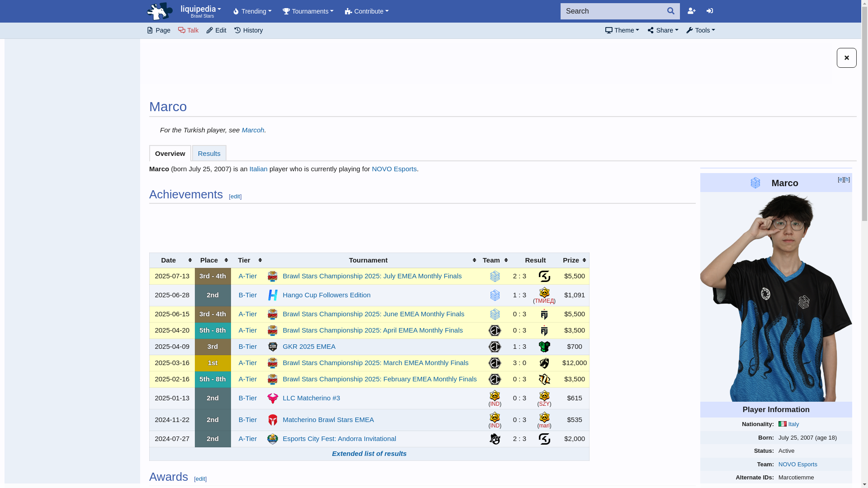868x488 pixels.
Task: Click opponent icon in June EMEA Monthly Finals row
Action: click(544, 314)
